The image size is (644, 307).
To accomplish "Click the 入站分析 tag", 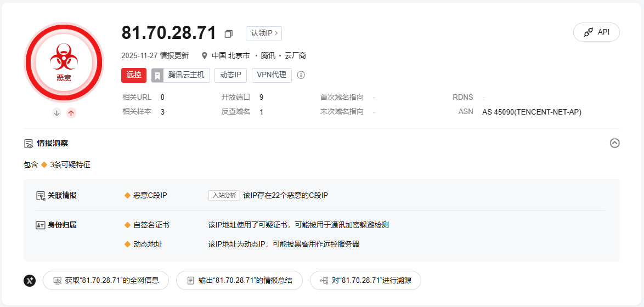I will [224, 195].
